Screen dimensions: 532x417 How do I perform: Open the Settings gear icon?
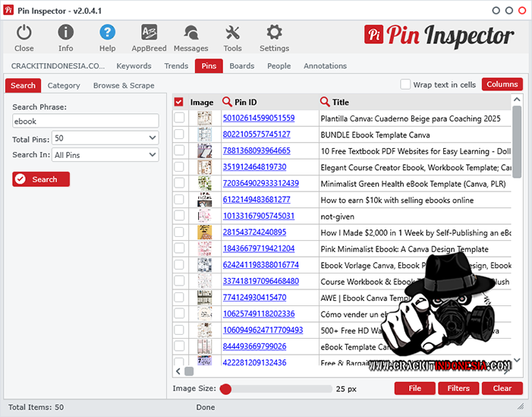pos(274,33)
